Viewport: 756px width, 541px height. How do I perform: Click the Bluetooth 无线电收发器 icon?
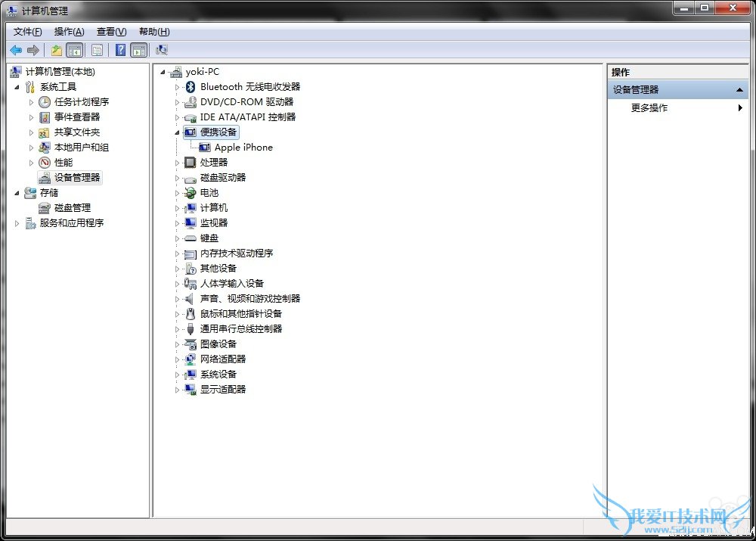191,87
